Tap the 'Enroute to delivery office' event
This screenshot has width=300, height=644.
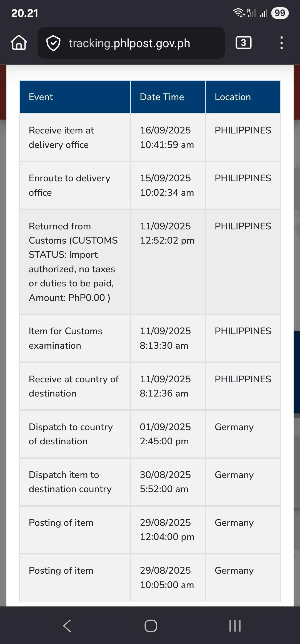69,185
